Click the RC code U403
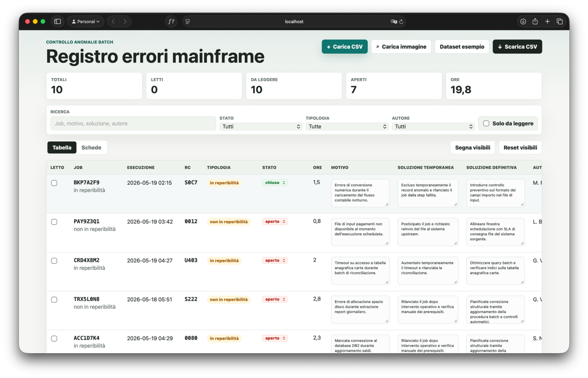Viewport: 588px width, 378px height. 191,260
